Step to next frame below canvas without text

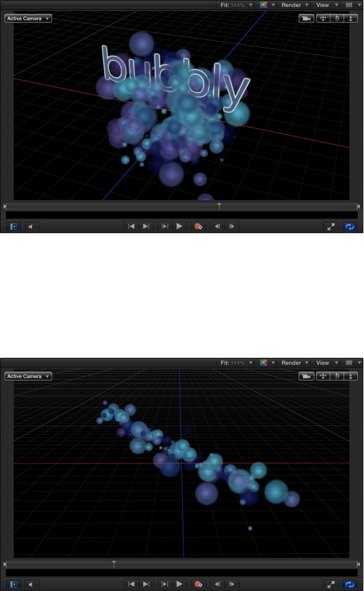click(x=232, y=584)
